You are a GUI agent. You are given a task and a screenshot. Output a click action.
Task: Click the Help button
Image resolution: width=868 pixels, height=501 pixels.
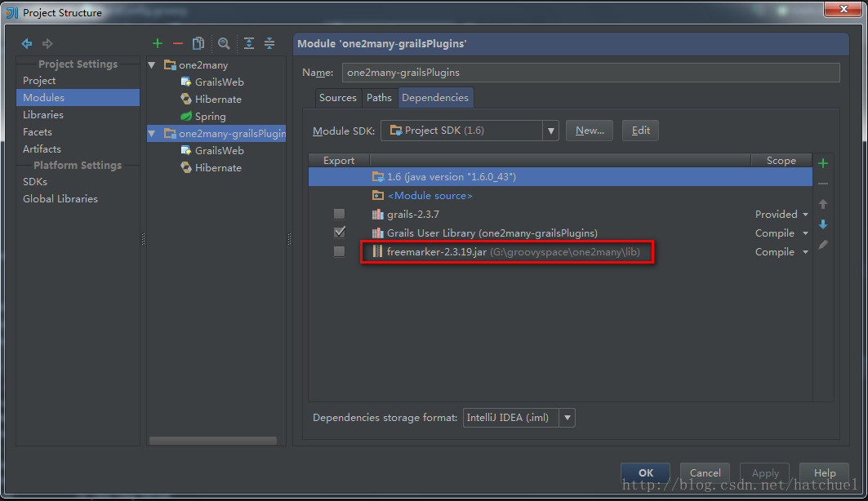point(825,472)
